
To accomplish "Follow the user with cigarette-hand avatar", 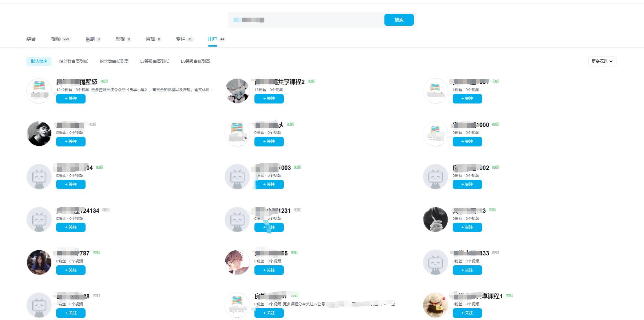I will point(467,228).
